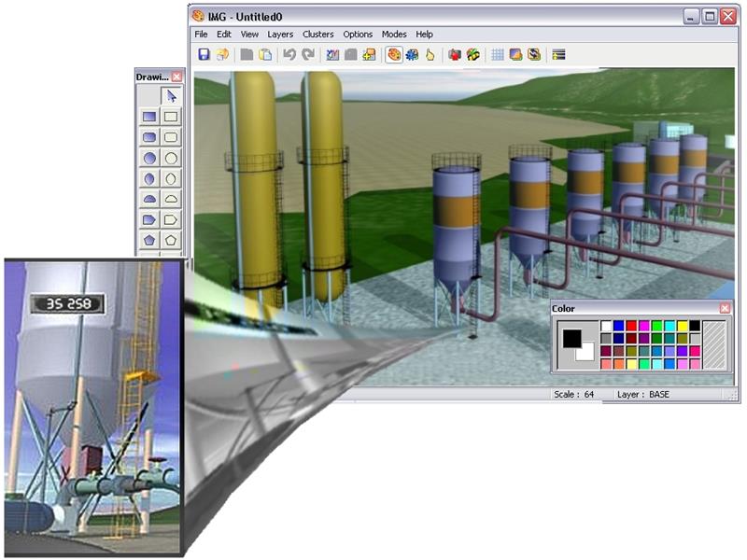Select the filled ellipse drawing tool
The width and height of the screenshot is (747, 560).
[149, 179]
